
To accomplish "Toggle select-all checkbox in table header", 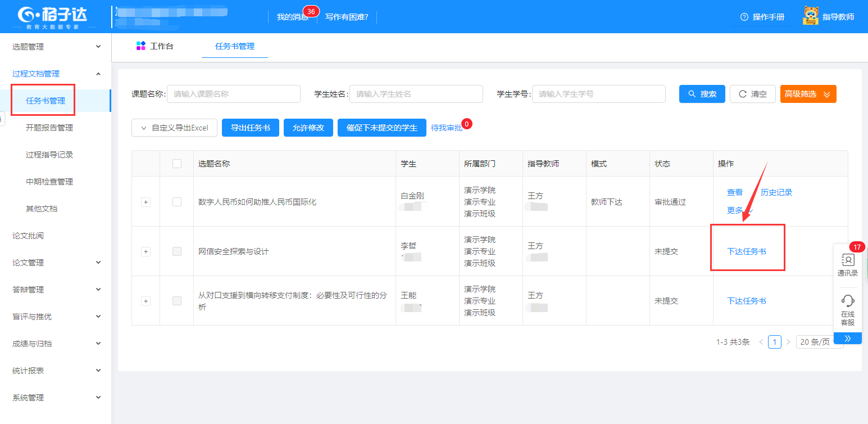I will [177, 164].
